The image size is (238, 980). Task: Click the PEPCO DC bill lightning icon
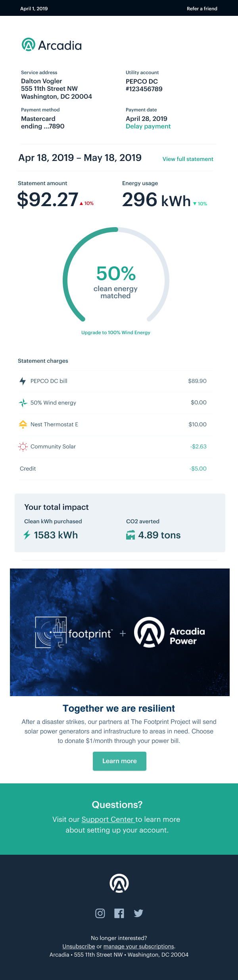pos(23,381)
